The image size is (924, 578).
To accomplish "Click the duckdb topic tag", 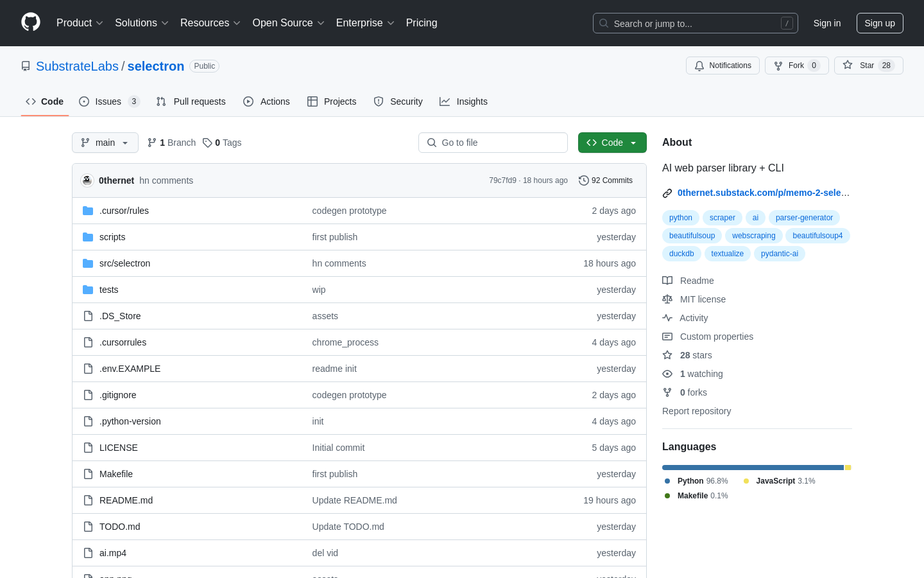I will pyautogui.click(x=681, y=254).
